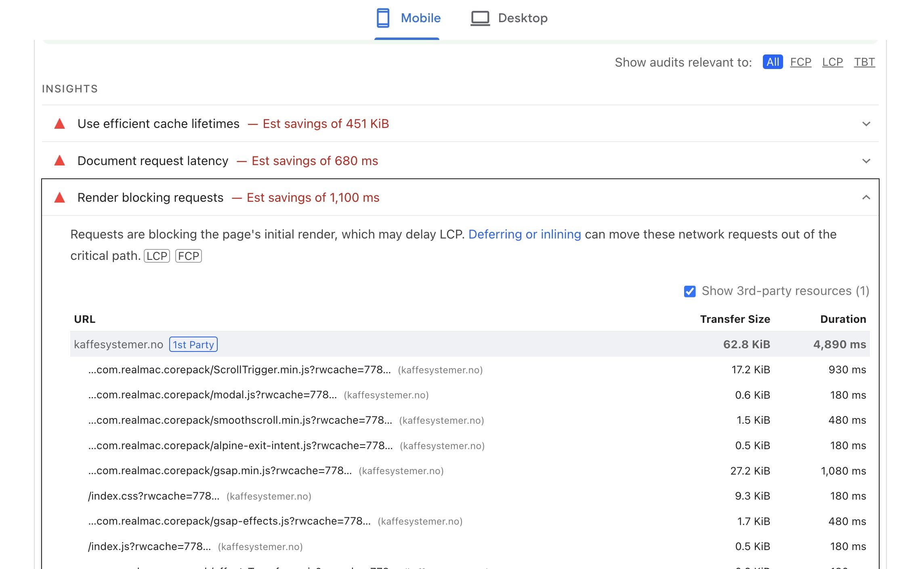
Task: Expand Document request latency chevron
Action: [866, 161]
